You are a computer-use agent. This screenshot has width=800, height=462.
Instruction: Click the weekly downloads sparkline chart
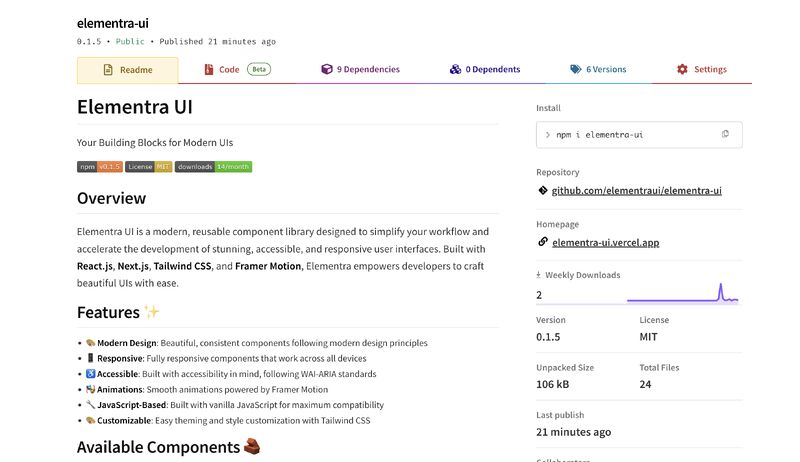(683, 293)
